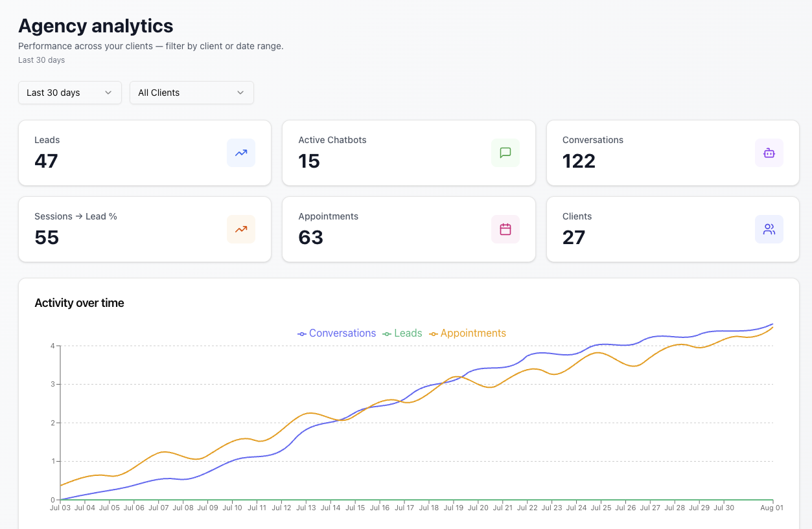
Task: Click the Activity over time chart title
Action: click(79, 303)
